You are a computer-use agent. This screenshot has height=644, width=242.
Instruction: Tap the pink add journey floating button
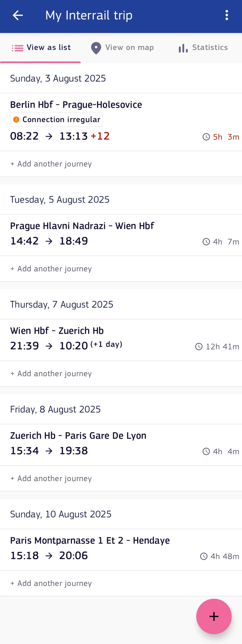(214, 616)
